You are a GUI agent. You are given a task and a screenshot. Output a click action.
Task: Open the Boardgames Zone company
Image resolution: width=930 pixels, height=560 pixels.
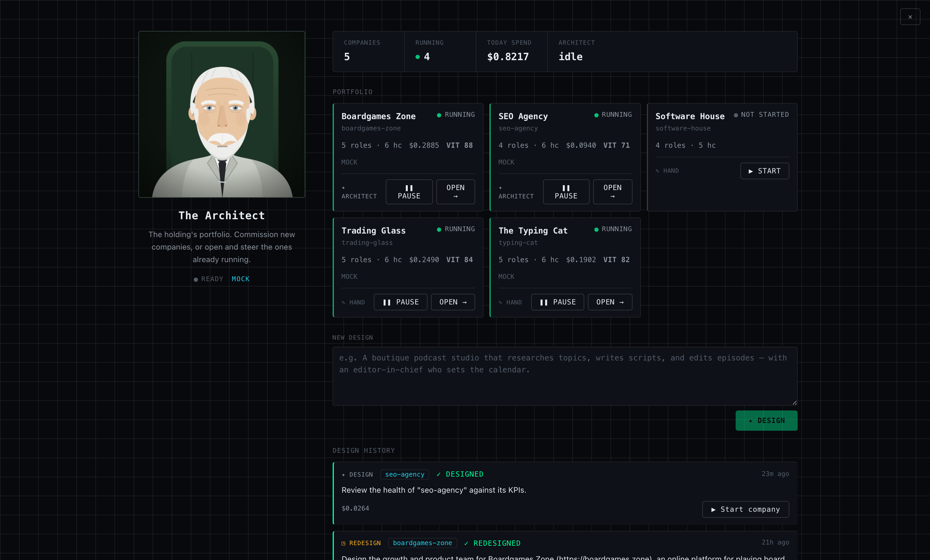coord(455,192)
